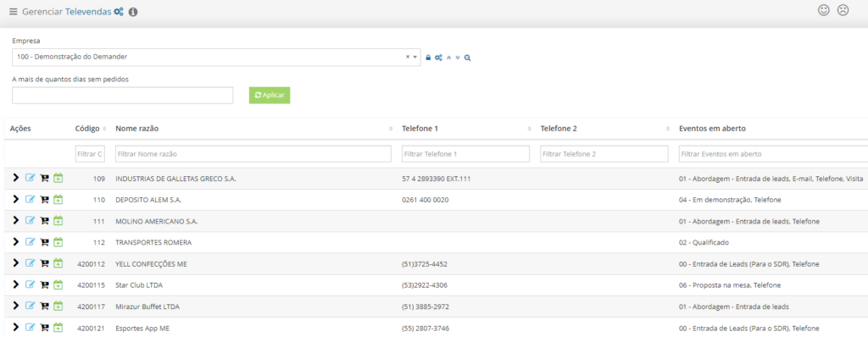Select the 06 - Proposta na mesa event text
The width and height of the screenshot is (868, 337).
[730, 285]
